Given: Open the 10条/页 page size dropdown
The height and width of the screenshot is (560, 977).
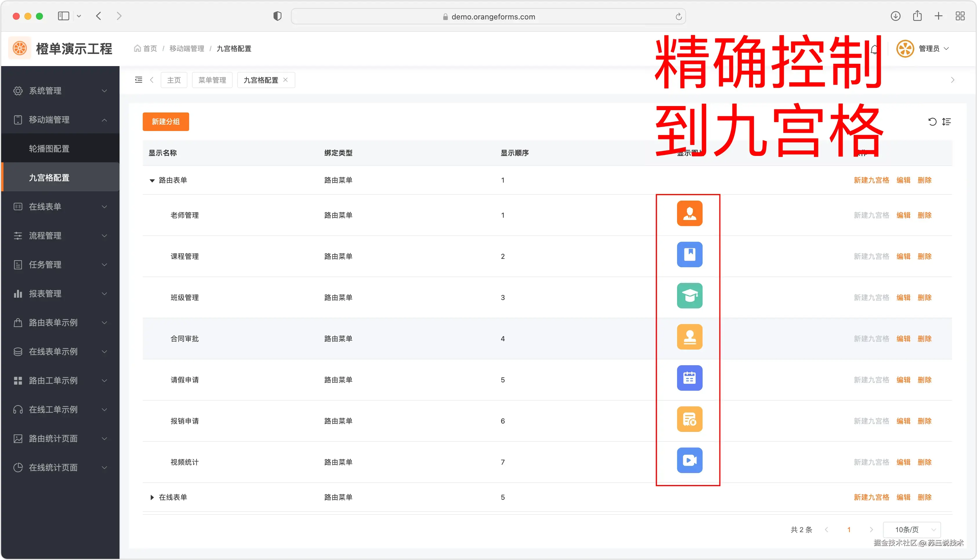Looking at the screenshot, I should click(911, 530).
